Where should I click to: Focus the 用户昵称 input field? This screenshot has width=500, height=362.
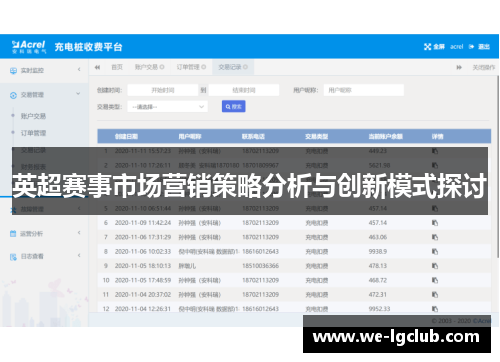[364, 90]
